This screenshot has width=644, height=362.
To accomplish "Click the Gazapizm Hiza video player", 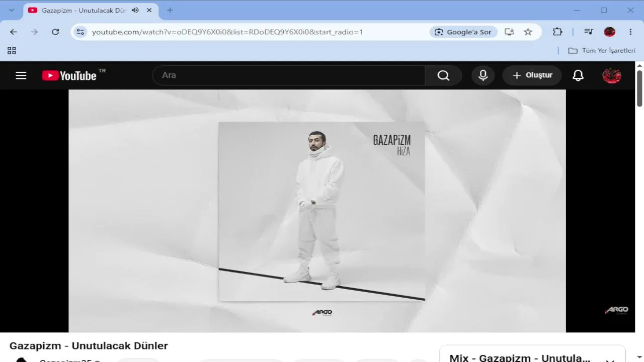I will pyautogui.click(x=317, y=211).
